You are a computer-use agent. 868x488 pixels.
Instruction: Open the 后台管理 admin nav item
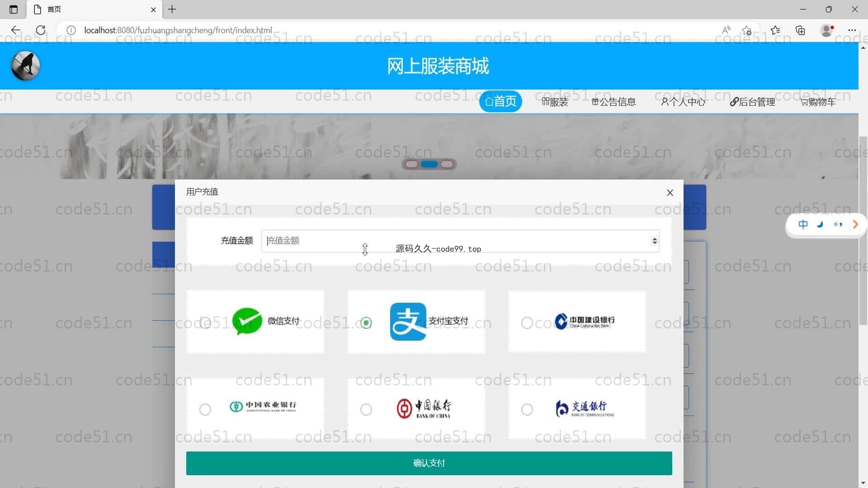[x=752, y=102]
